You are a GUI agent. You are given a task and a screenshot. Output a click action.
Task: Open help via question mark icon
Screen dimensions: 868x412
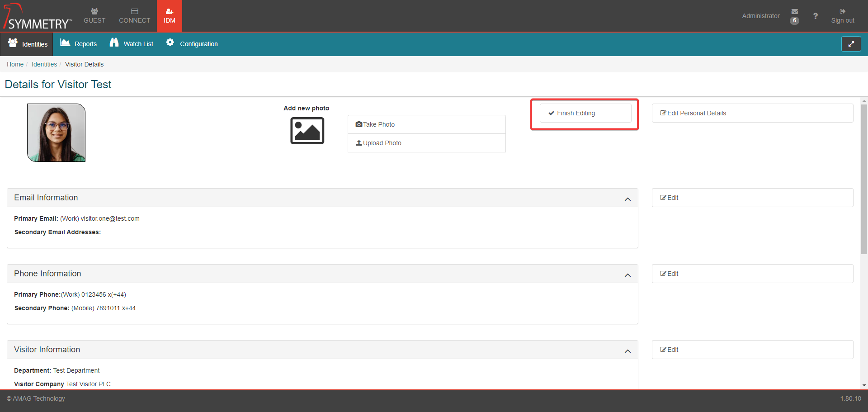(x=815, y=16)
